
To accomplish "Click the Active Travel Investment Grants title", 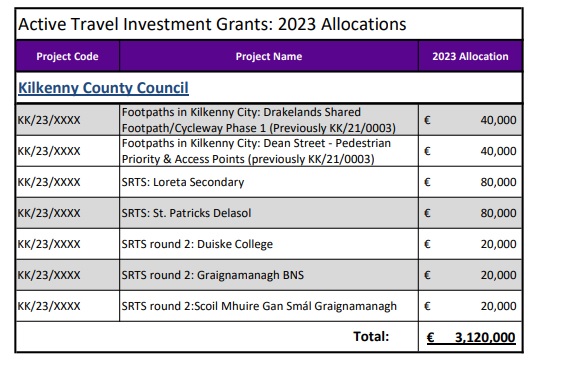I will click(x=212, y=24).
